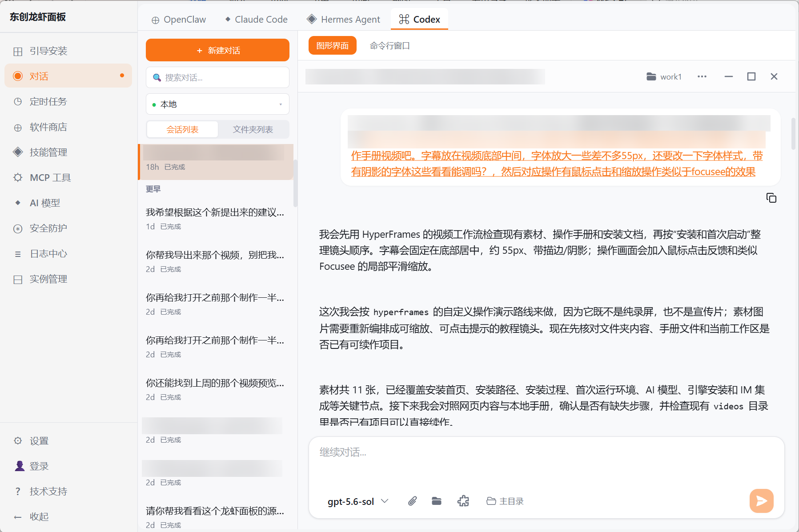
Task: Collapse sidebar with 收起 arrow icon
Action: [18, 517]
